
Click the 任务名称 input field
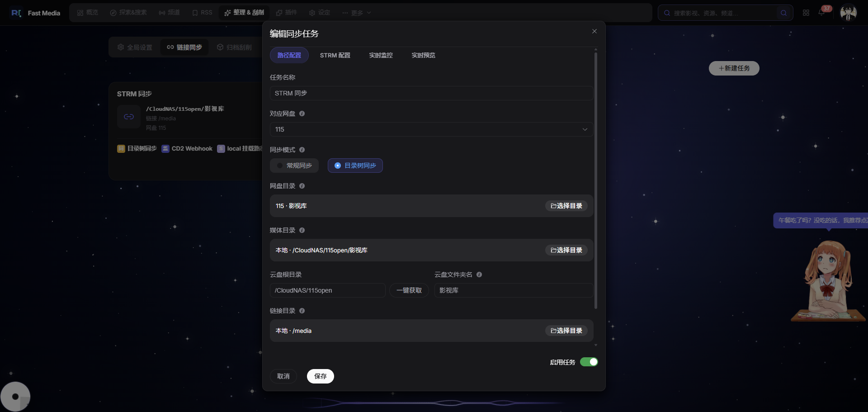click(x=431, y=93)
